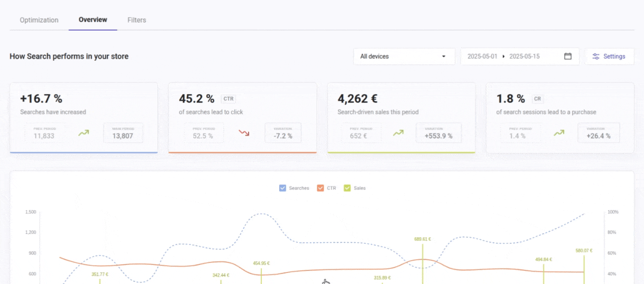Open the Settings button
The height and width of the screenshot is (284, 644).
click(609, 56)
